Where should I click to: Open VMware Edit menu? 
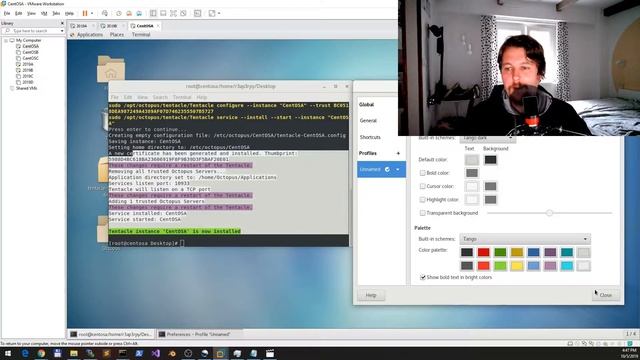click(x=19, y=13)
